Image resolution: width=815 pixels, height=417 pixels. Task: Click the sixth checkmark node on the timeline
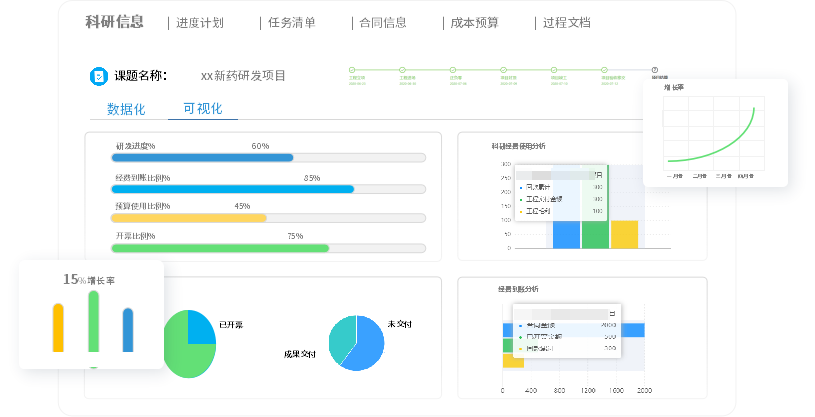(604, 70)
